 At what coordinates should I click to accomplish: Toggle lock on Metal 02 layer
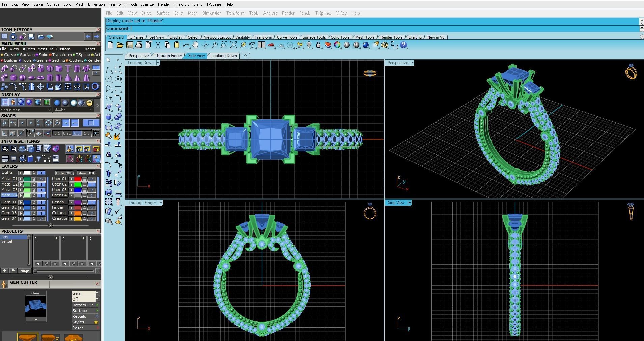click(x=34, y=184)
